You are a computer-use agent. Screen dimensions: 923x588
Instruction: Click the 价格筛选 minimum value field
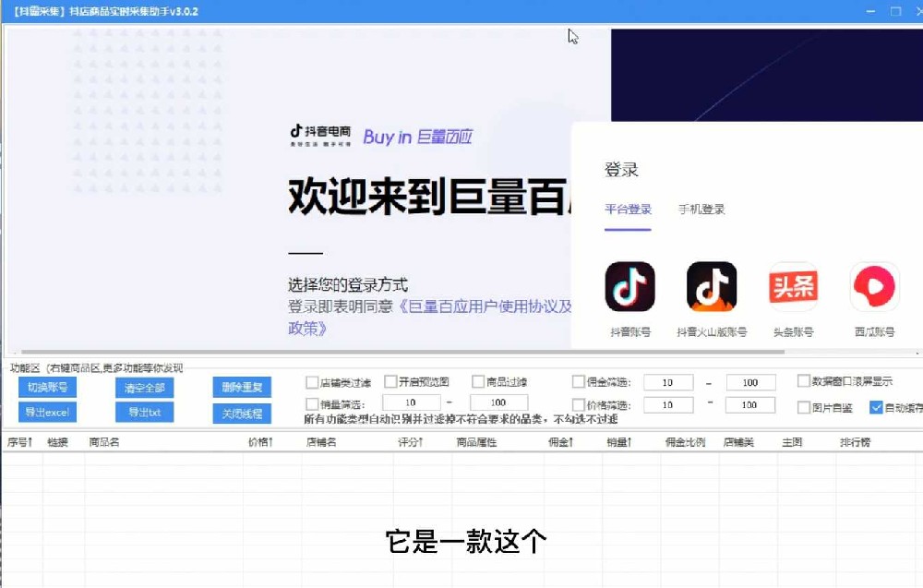click(668, 405)
